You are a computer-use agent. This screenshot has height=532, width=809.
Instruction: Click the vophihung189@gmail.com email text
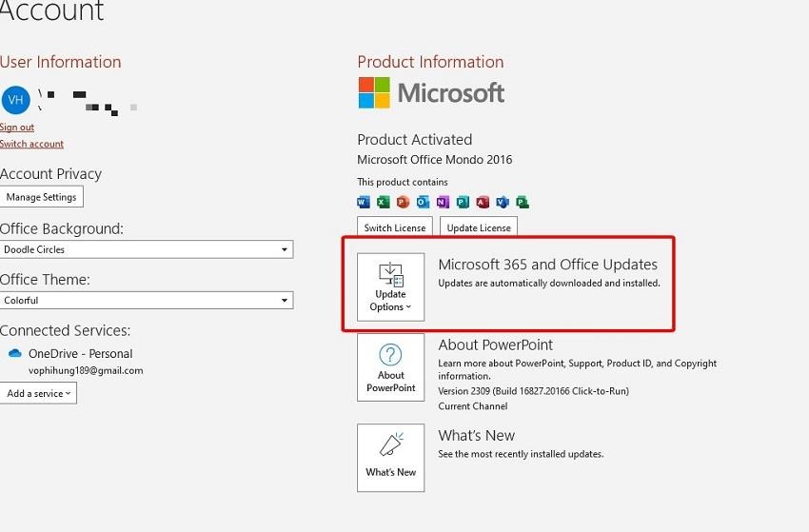[86, 370]
